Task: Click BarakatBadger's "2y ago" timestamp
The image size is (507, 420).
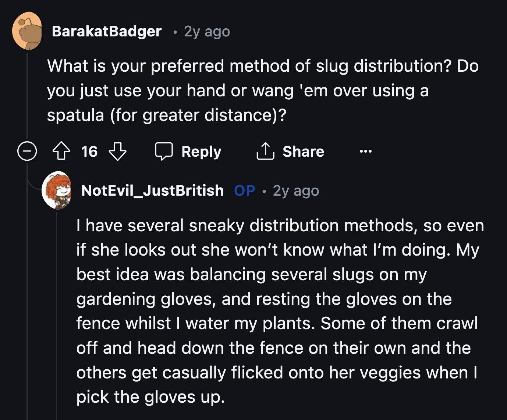Action: [207, 32]
